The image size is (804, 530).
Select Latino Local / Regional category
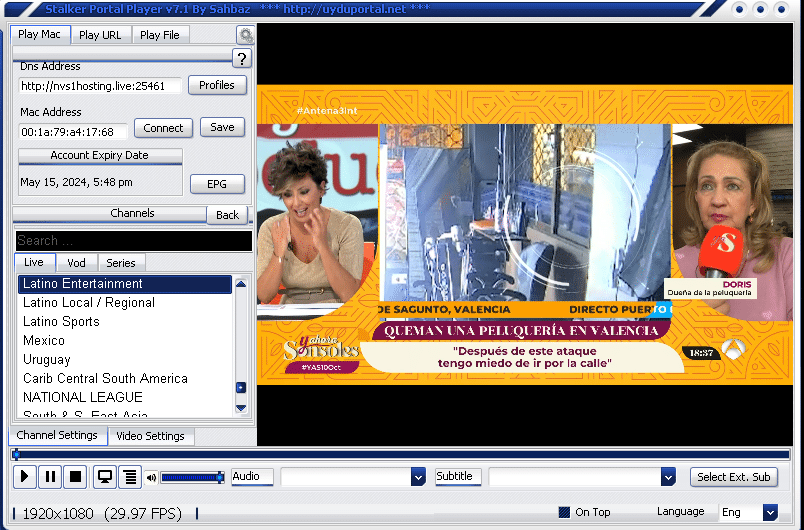125,303
